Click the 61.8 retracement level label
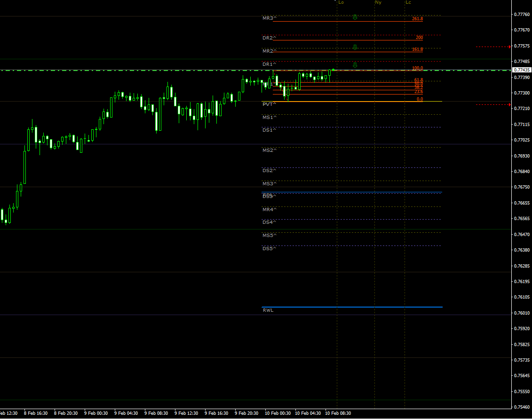The width and height of the screenshot is (532, 419). (419, 79)
